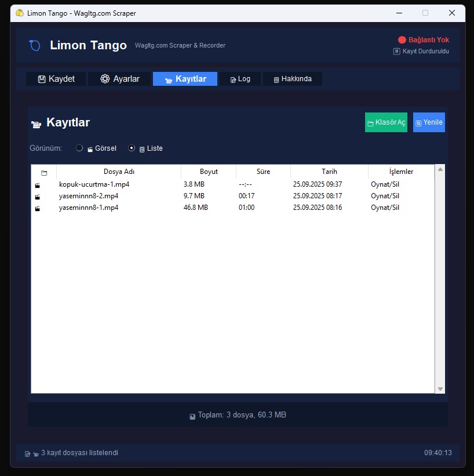
Task: Click the film icon beside kopuk-ucurtma-1.mp4
Action: coord(38,185)
